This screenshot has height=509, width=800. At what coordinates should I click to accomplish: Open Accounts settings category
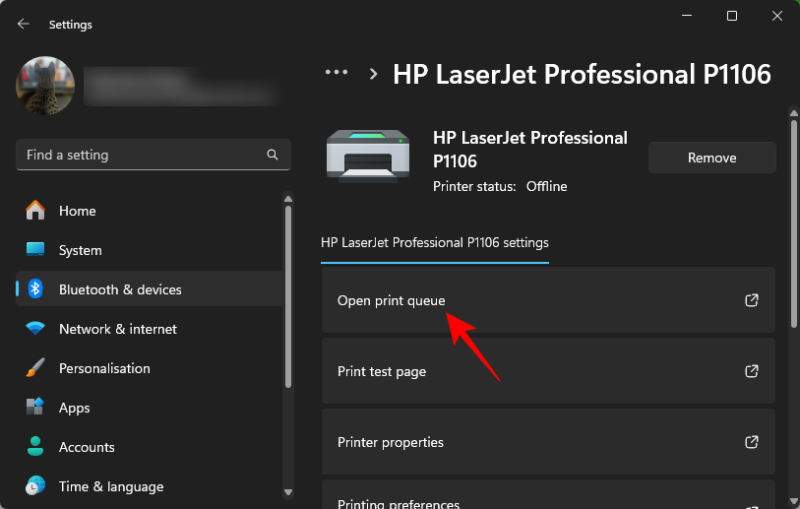click(x=149, y=447)
